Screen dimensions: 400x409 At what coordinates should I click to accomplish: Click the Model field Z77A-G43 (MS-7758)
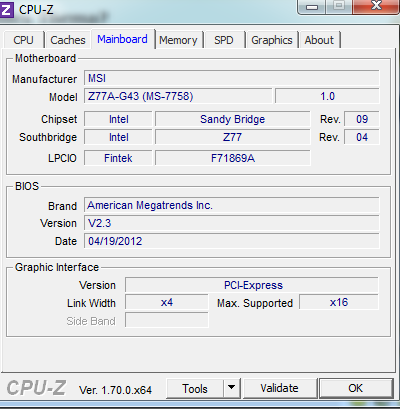178,96
